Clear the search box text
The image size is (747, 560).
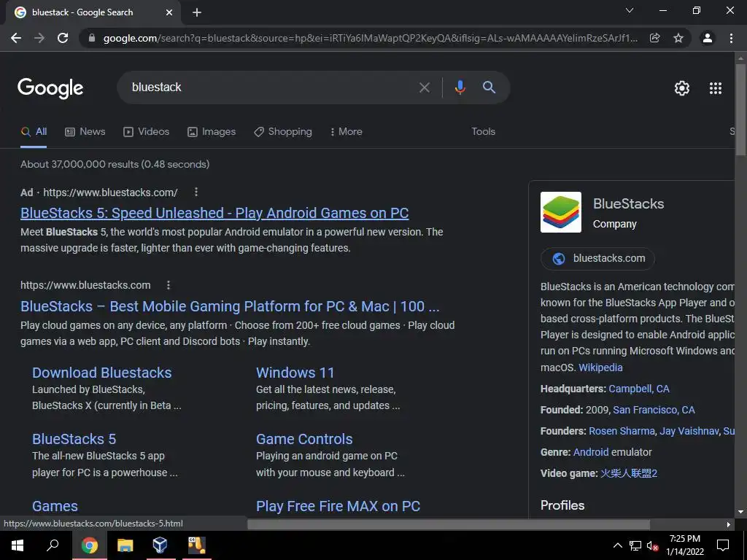pyautogui.click(x=424, y=87)
